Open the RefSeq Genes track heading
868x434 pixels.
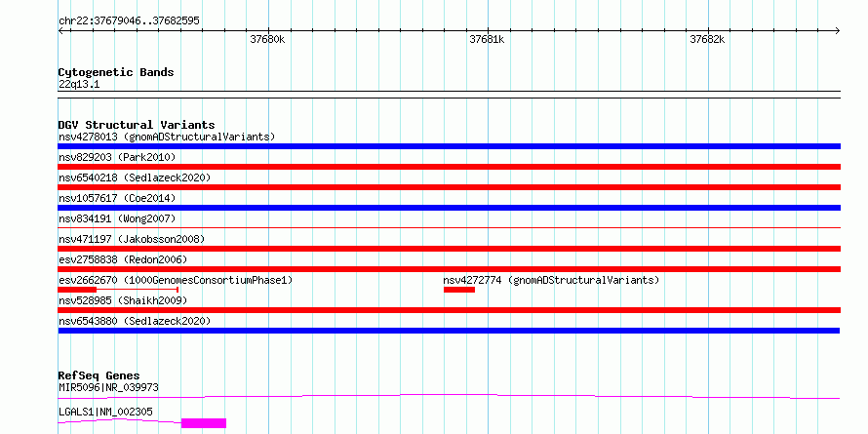[x=99, y=375]
